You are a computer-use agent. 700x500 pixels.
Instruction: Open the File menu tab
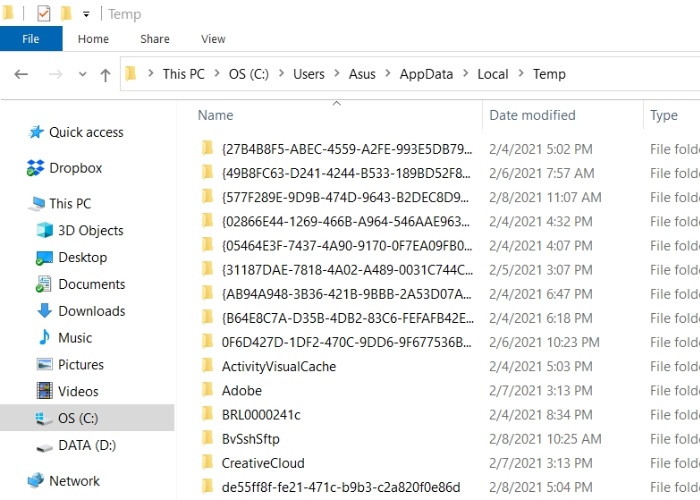click(x=31, y=39)
